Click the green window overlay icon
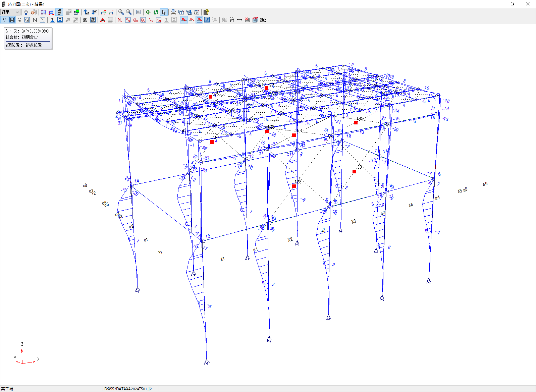 77,12
